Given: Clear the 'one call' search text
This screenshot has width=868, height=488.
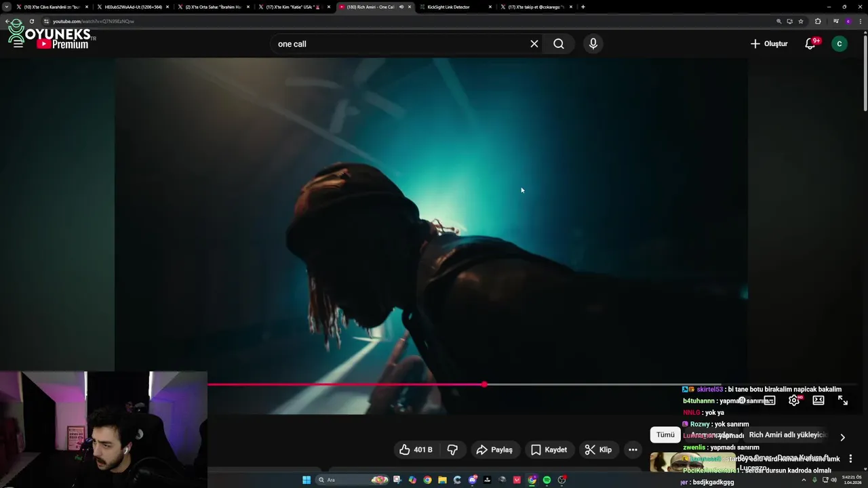Looking at the screenshot, I should pos(534,44).
